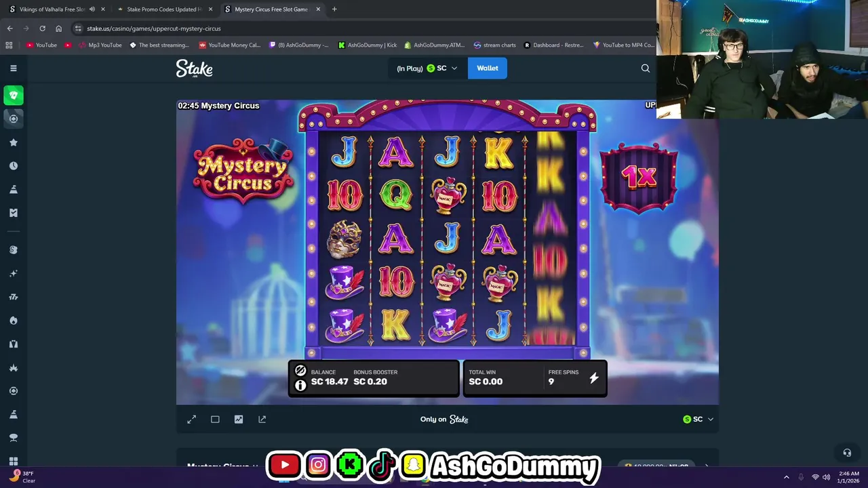The image size is (868, 488).
Task: Open the Chrome apps grid icon
Action: click(9, 45)
